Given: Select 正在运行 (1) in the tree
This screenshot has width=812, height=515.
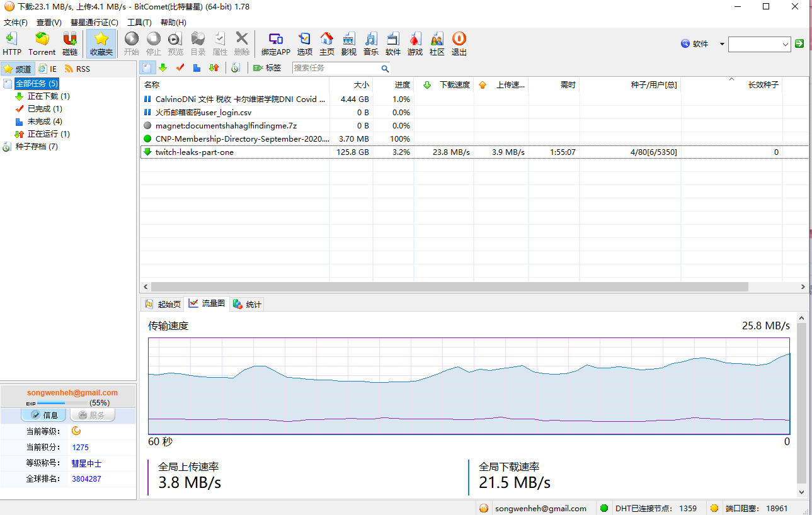Looking at the screenshot, I should [49, 134].
